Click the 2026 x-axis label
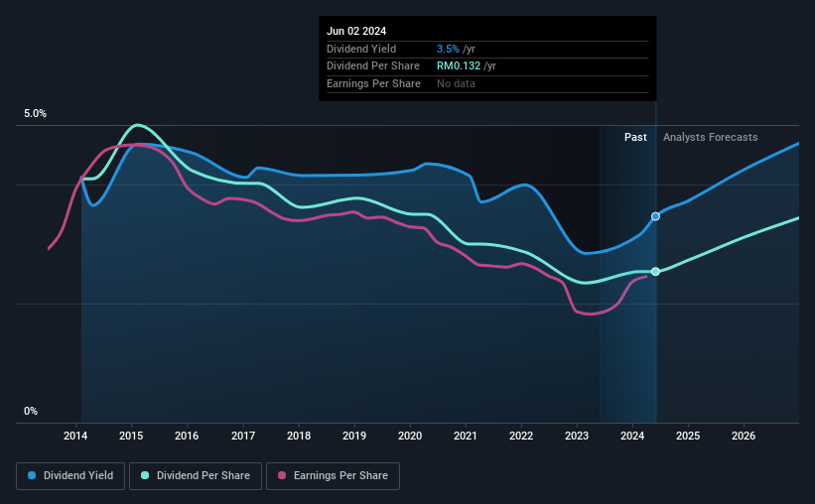The height and width of the screenshot is (504, 815). click(744, 436)
